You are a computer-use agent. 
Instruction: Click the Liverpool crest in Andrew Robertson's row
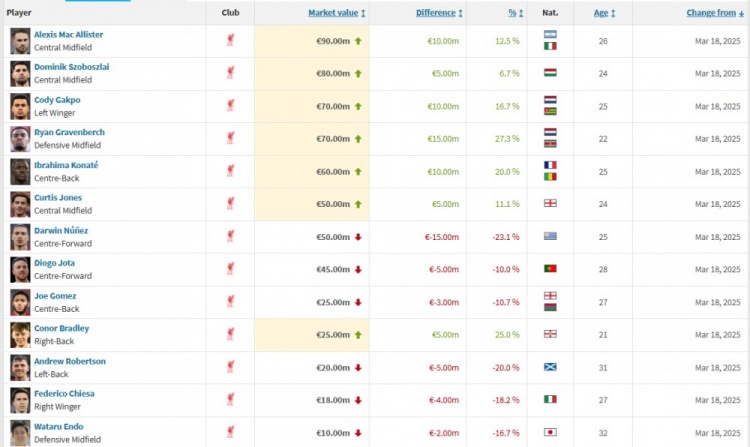(x=231, y=367)
